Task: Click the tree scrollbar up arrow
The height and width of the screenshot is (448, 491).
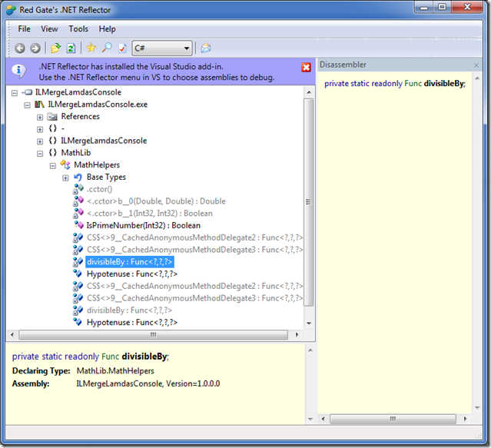Action: (x=309, y=92)
